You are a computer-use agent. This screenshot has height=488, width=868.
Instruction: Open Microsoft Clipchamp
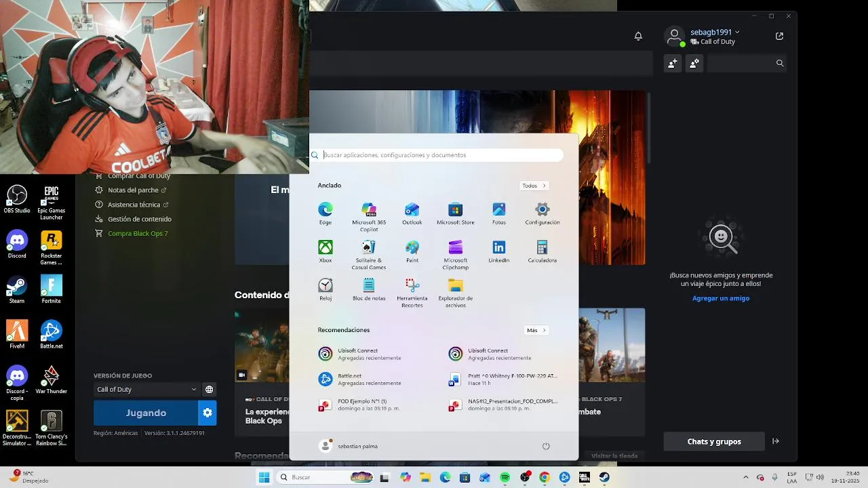coord(456,255)
